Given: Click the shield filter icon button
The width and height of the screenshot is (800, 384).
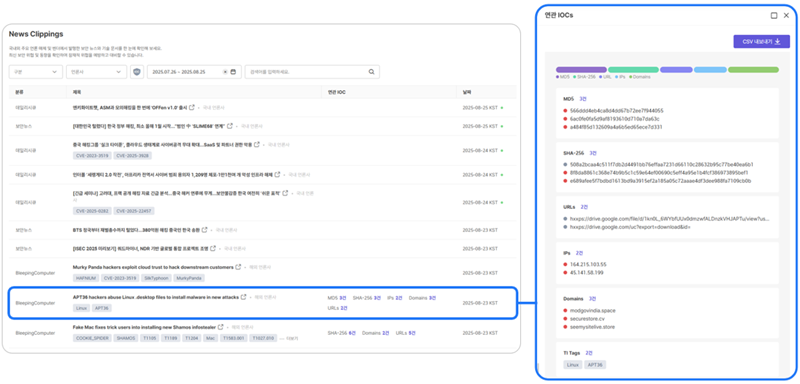Looking at the screenshot, I should [137, 72].
